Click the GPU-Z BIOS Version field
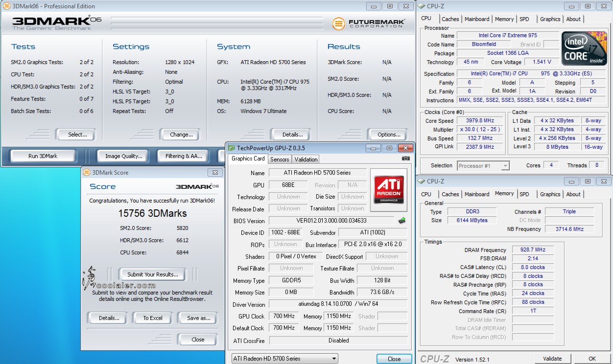The height and width of the screenshot is (364, 613). (331, 221)
